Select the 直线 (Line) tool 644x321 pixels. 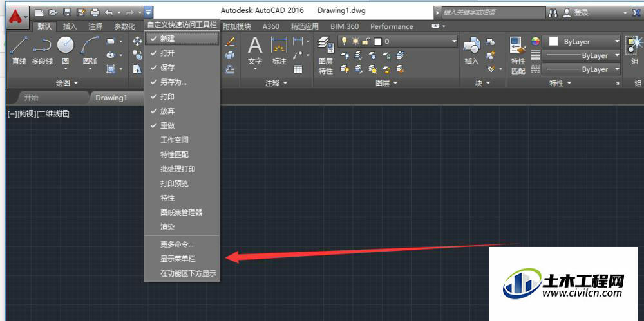pos(19,50)
